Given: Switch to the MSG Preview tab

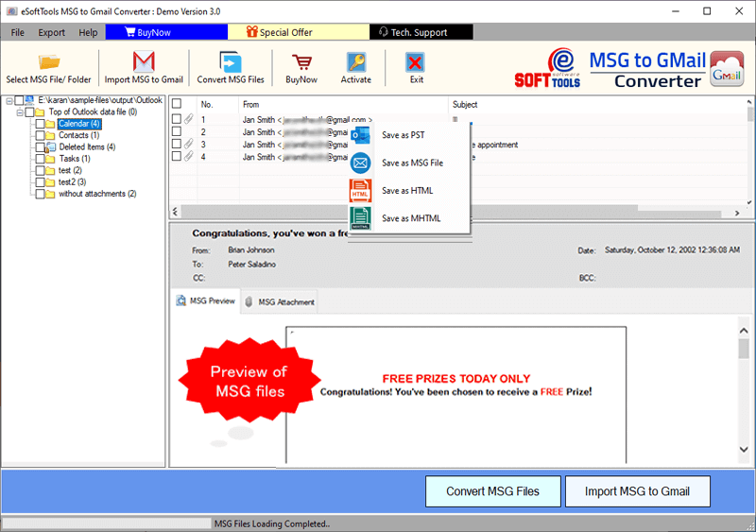Looking at the screenshot, I should click(x=206, y=301).
